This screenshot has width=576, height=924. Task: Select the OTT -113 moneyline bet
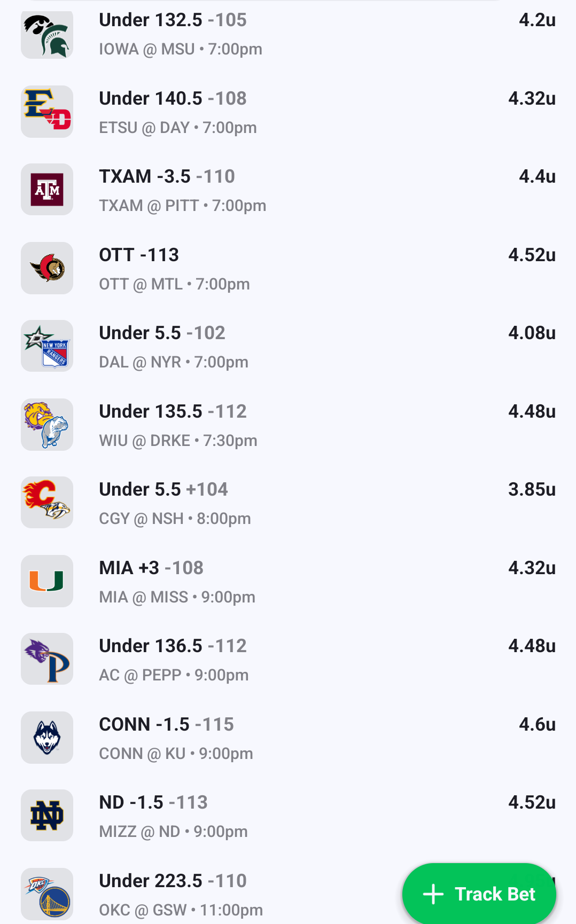[x=139, y=255]
